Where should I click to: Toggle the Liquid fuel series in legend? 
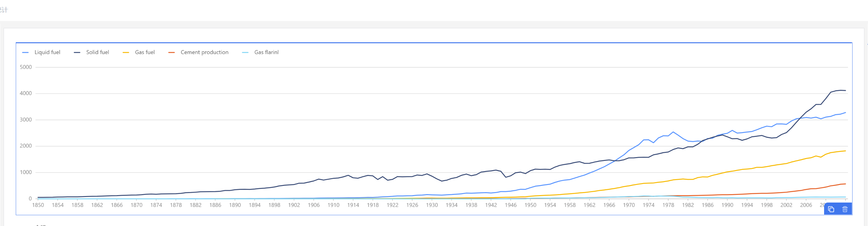(x=41, y=52)
